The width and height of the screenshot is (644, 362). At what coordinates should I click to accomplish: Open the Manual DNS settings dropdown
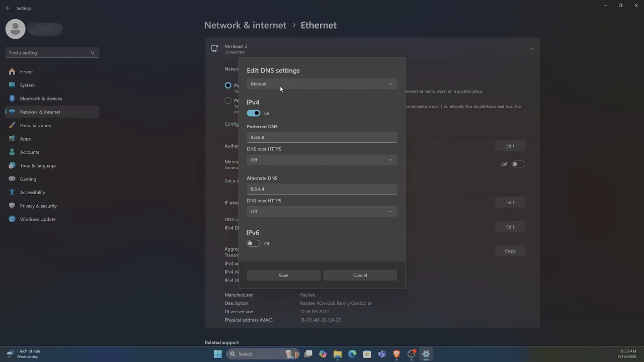point(321,83)
